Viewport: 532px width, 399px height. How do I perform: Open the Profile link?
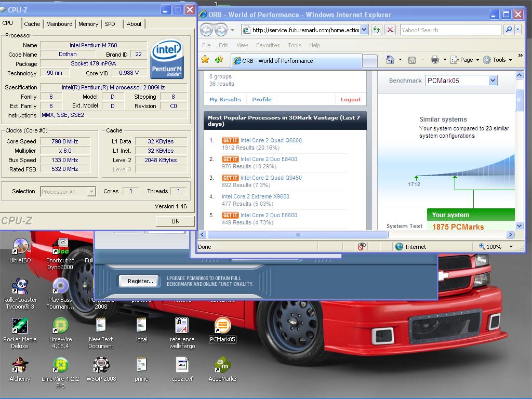(262, 99)
